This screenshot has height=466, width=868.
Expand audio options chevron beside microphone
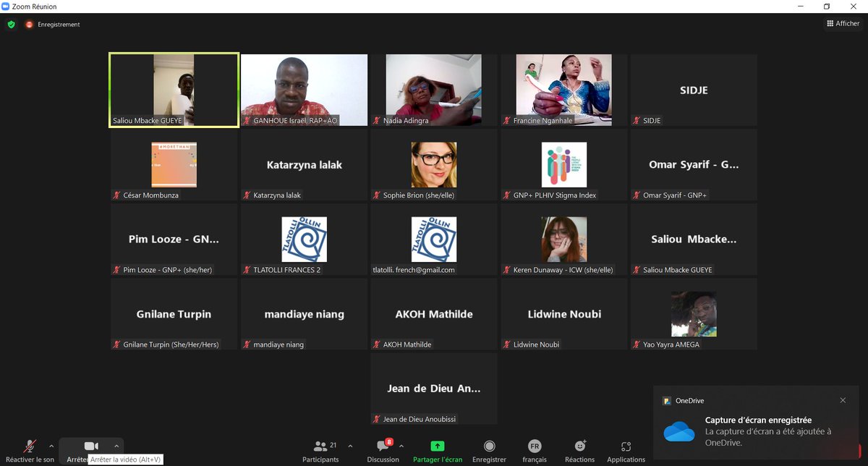(x=51, y=446)
